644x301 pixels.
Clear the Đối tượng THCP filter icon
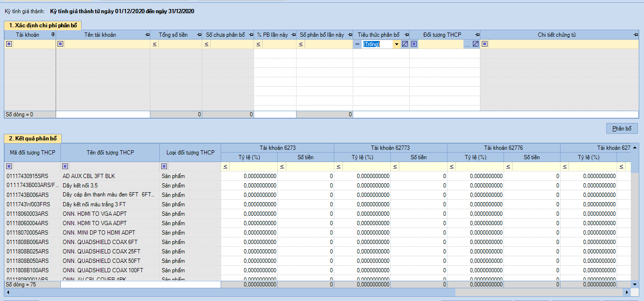point(475,44)
